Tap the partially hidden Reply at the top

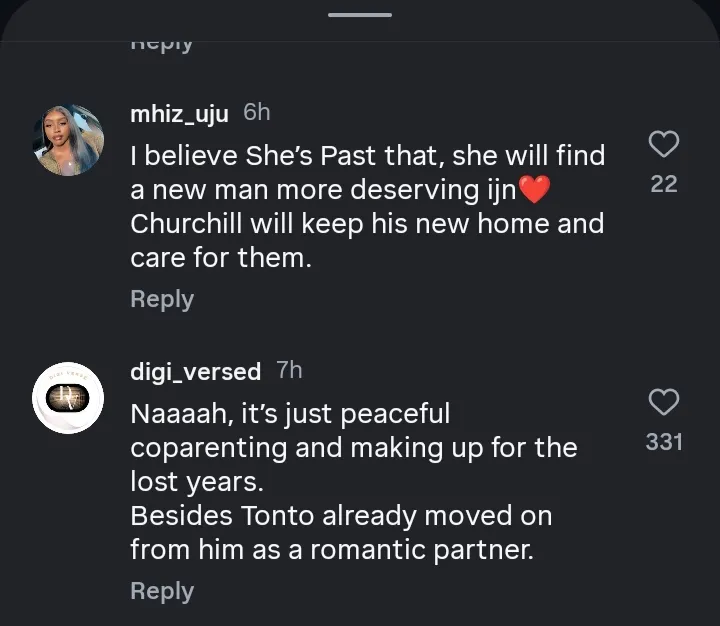(162, 44)
